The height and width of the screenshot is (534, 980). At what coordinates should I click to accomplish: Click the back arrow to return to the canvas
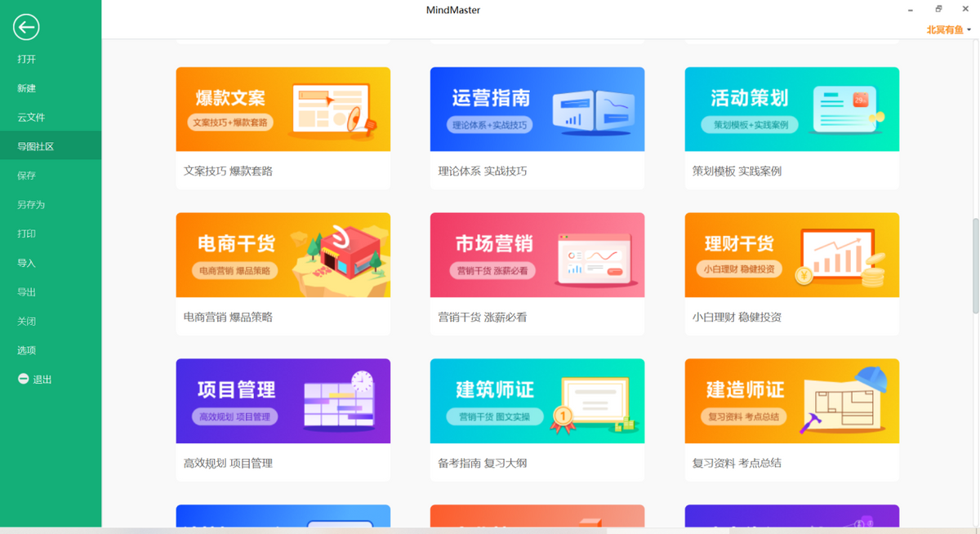click(25, 27)
